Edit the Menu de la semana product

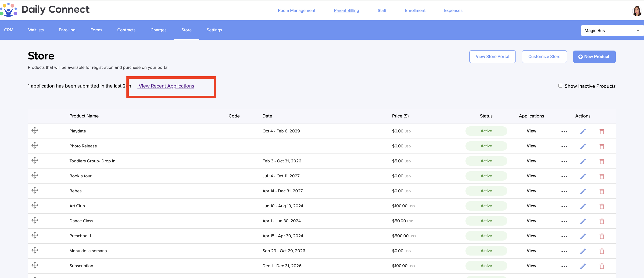[583, 251]
